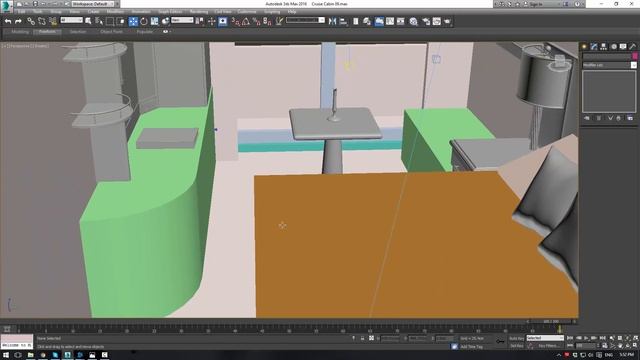Screen dimensions: 640x360
Task: Click the Auto Key button
Action: [x=516, y=338]
